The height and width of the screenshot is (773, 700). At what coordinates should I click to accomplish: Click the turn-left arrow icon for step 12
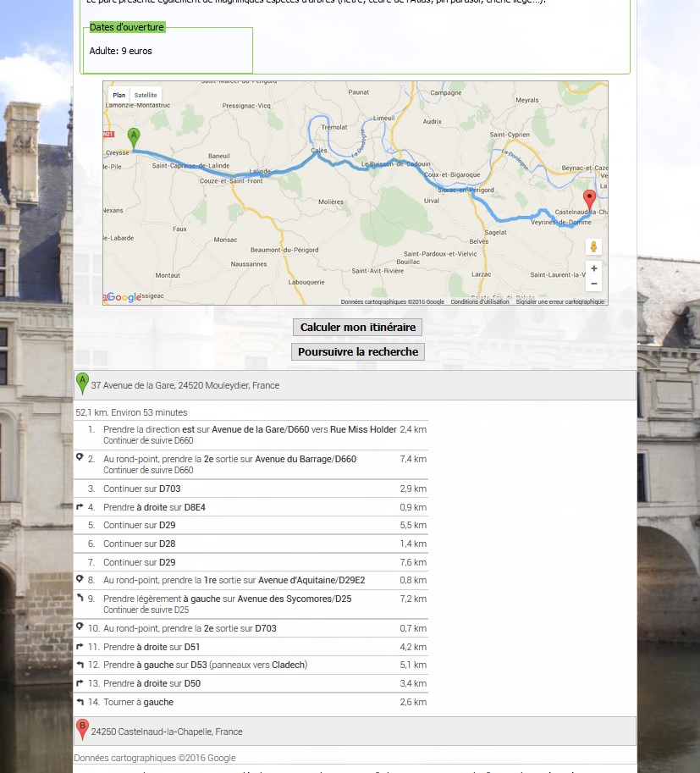80,665
